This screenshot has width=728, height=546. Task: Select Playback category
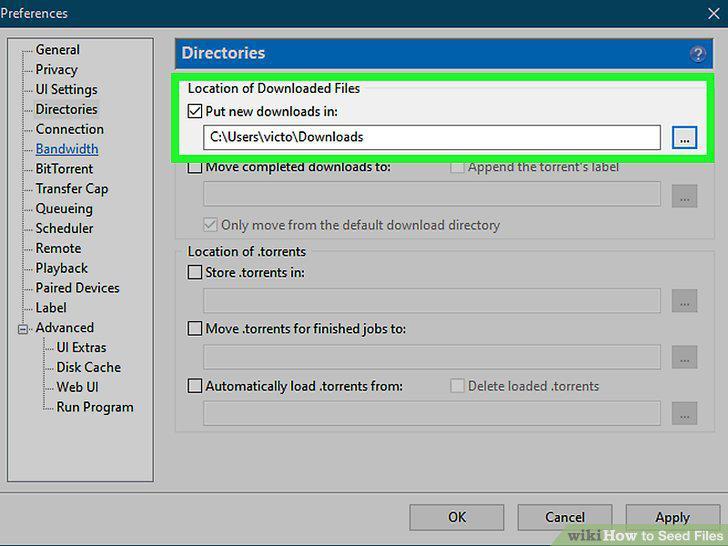62,268
